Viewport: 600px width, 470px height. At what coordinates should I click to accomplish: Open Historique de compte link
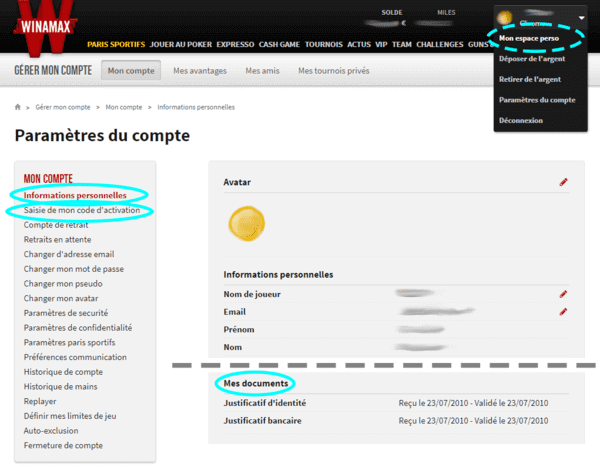tap(63, 372)
